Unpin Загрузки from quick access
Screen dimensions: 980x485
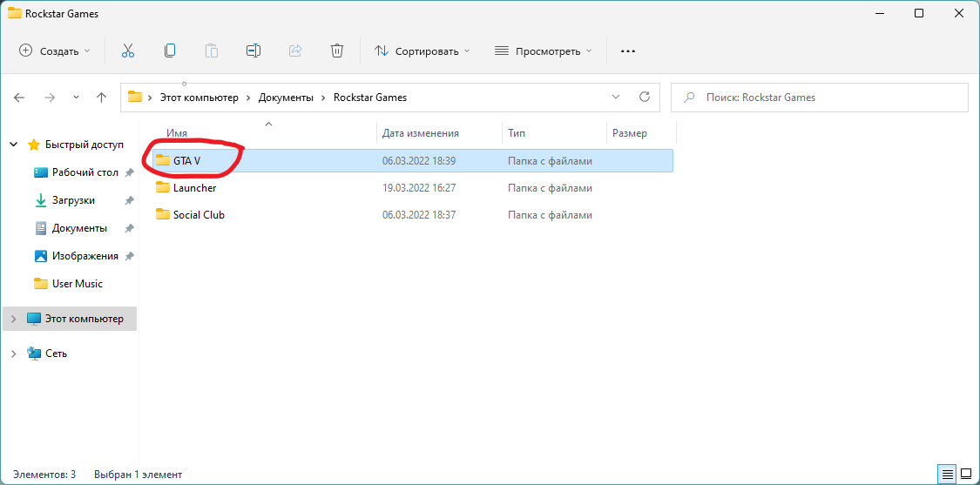point(130,200)
